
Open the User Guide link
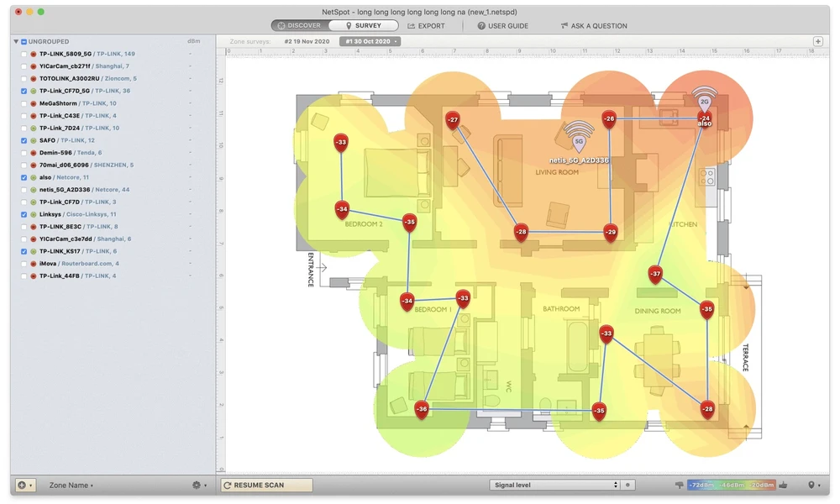[503, 26]
